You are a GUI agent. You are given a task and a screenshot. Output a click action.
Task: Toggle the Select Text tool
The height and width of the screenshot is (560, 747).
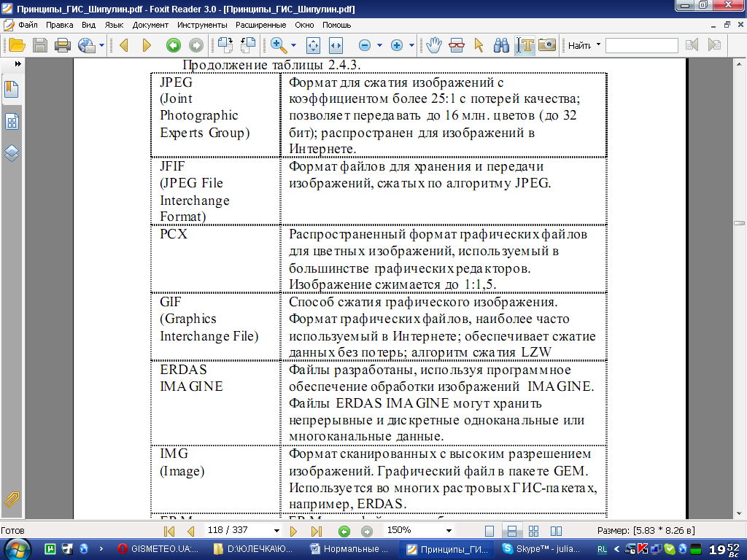[525, 45]
